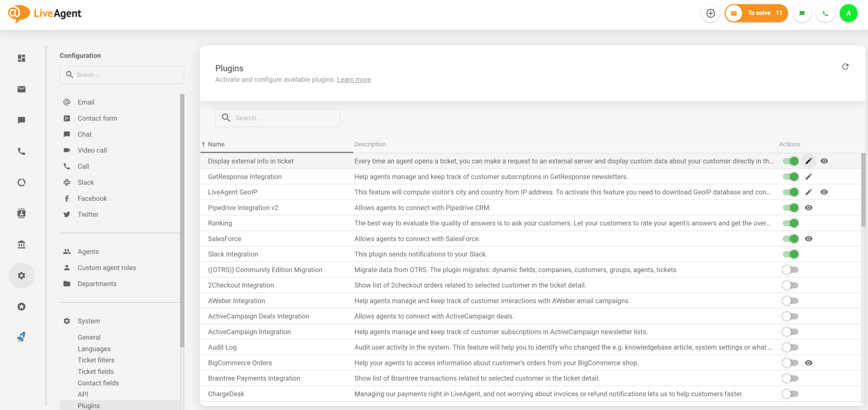Viewport: 868px width, 410px height.
Task: Open the tickets envelope icon in left sidebar
Action: 22,89
